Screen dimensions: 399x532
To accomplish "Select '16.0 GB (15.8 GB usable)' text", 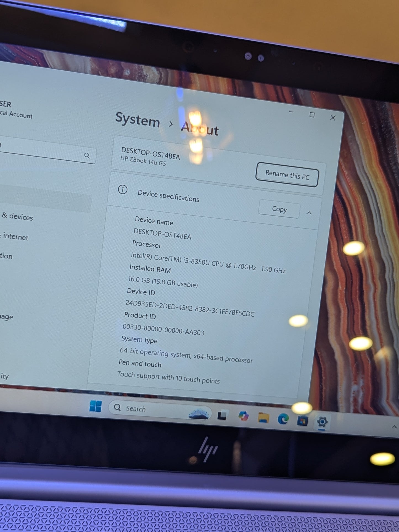I will [x=163, y=282].
